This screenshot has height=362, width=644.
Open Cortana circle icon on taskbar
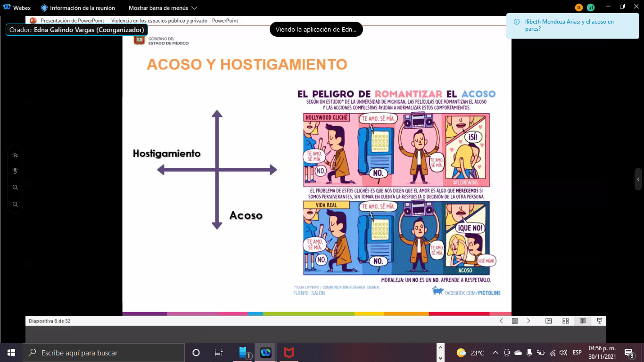[196, 353]
